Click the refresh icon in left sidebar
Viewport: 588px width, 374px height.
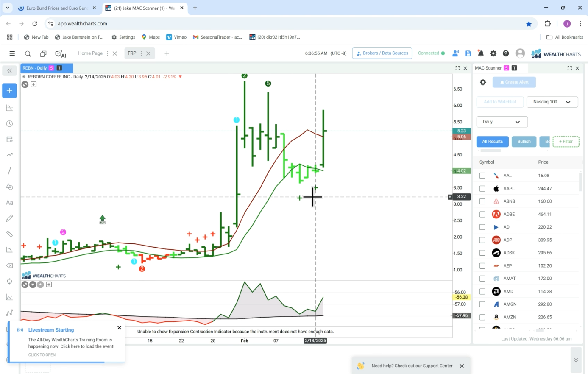[9, 282]
